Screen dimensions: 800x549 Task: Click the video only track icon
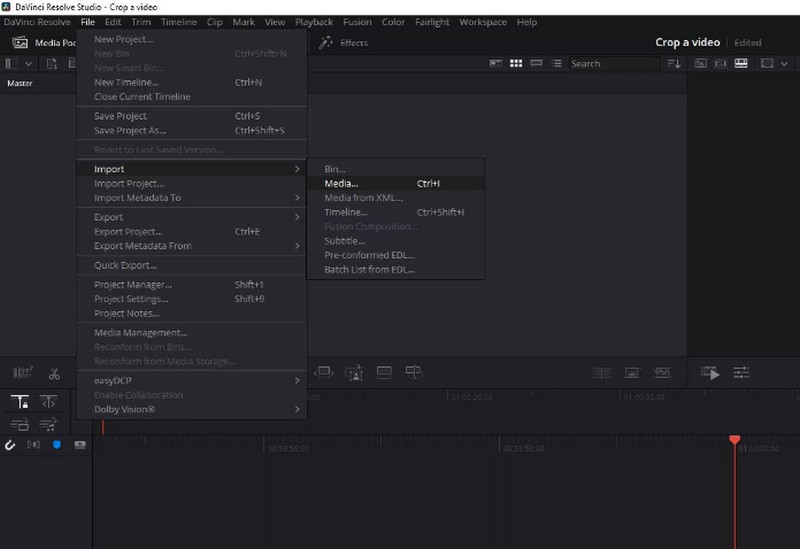pyautogui.click(x=20, y=425)
